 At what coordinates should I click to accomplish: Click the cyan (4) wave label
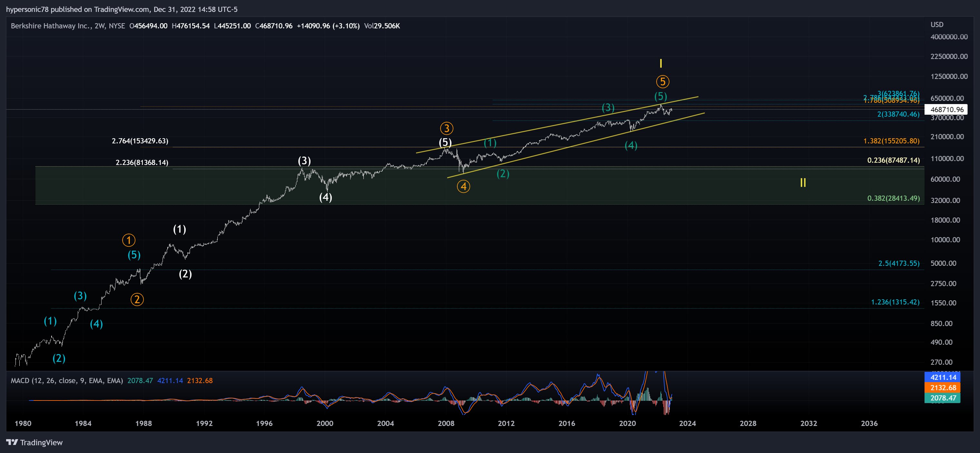[x=96, y=324]
